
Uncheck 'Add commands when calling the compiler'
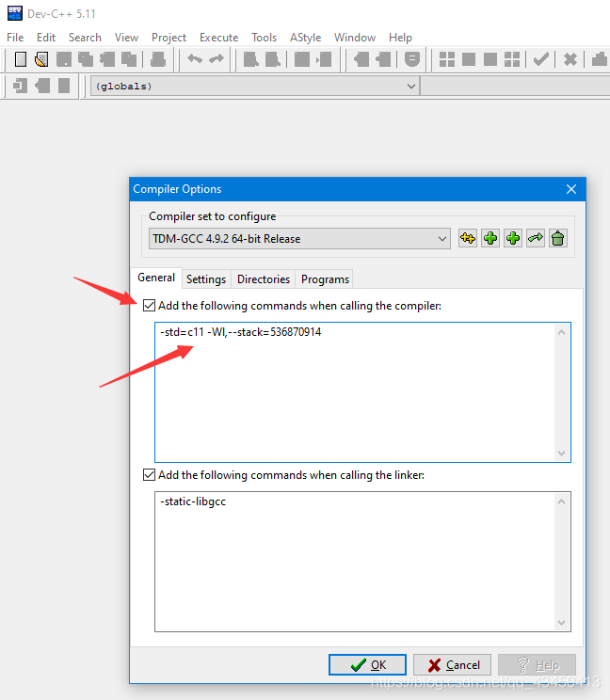(x=149, y=306)
